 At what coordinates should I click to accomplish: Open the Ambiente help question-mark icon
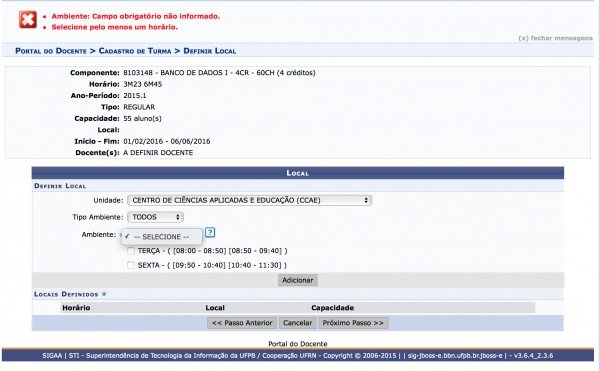pyautogui.click(x=210, y=232)
